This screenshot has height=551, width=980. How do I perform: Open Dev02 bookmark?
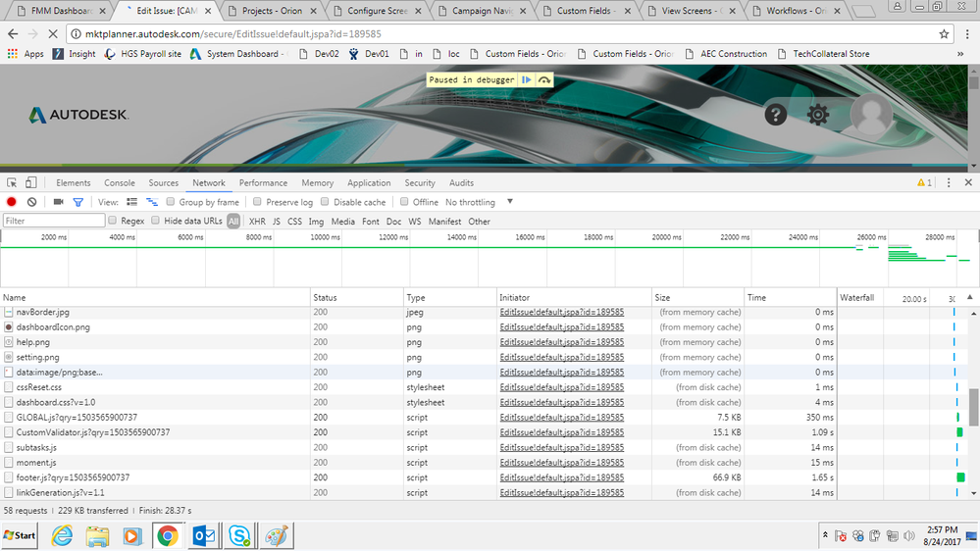click(320, 54)
